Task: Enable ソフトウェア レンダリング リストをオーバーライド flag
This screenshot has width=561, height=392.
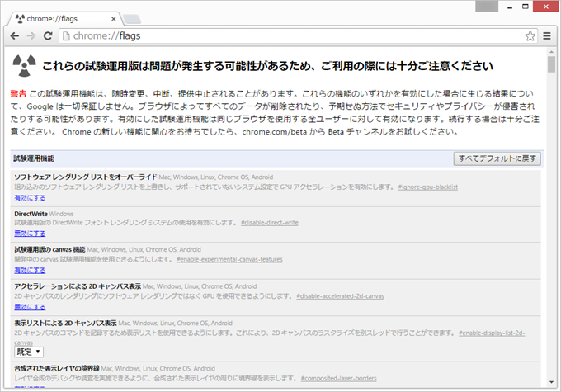Action: (30, 198)
